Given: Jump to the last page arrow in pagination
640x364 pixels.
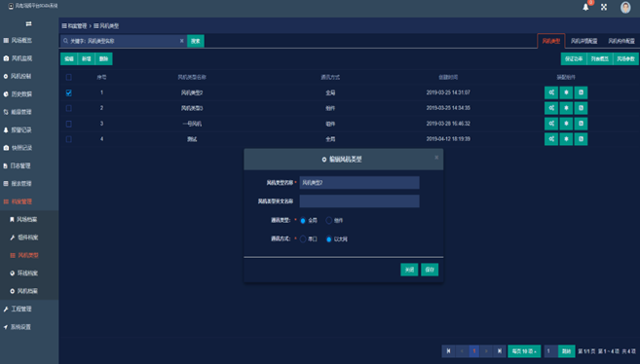Looking at the screenshot, I should click(x=499, y=351).
